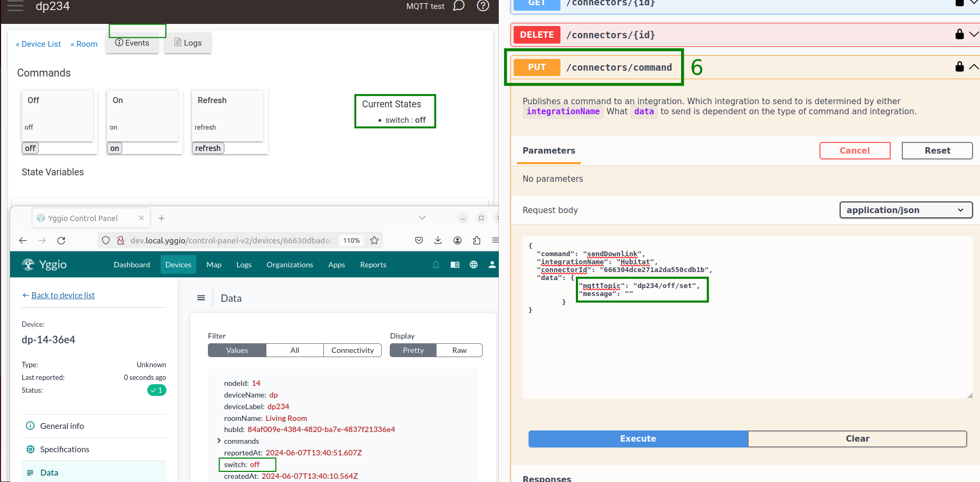Reset the 110% zoom level indicator
The width and height of the screenshot is (980, 482).
[351, 240]
